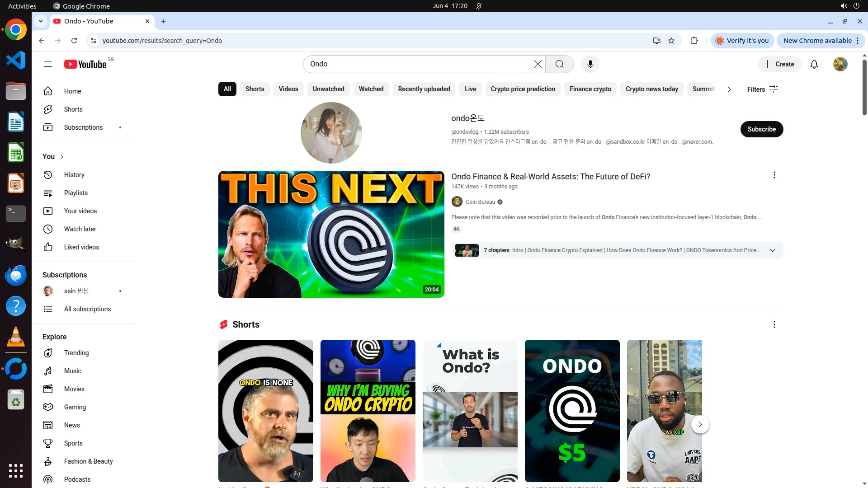Screen dimensions: 868x488
Task: Open the YouTube notifications bell
Action: pos(814,64)
